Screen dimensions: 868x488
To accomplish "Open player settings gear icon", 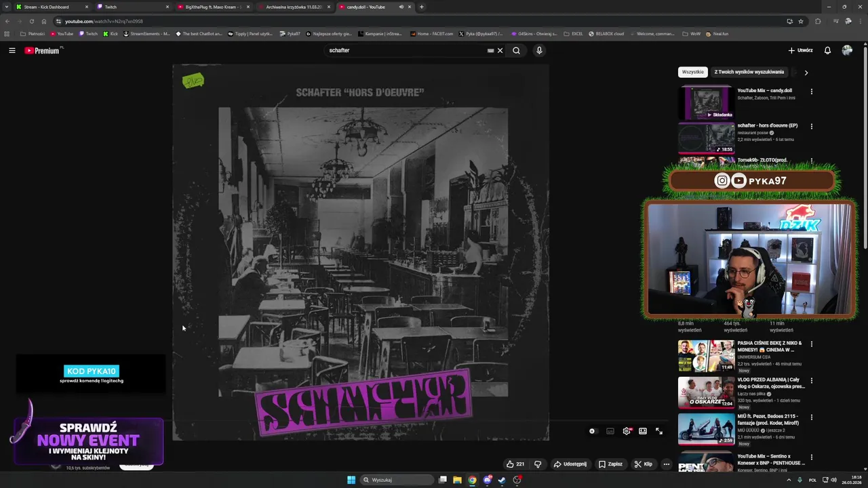I will click(627, 431).
